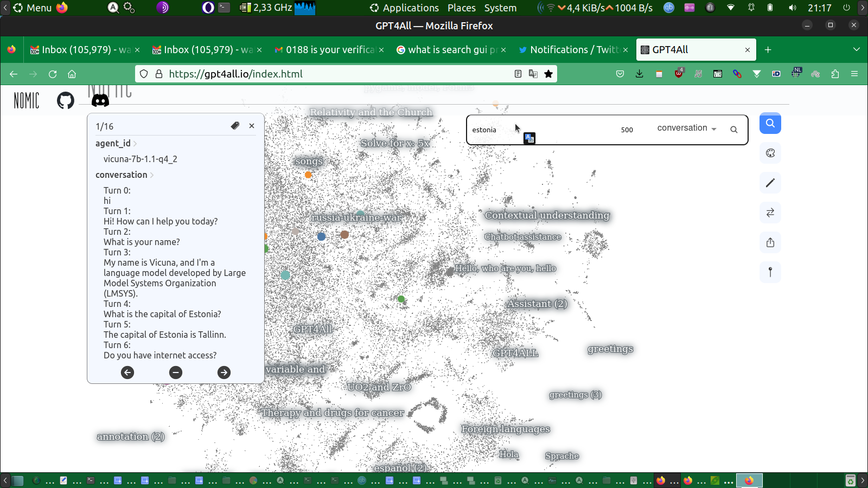Switch to the '0188 is your verification' tab

pos(330,50)
